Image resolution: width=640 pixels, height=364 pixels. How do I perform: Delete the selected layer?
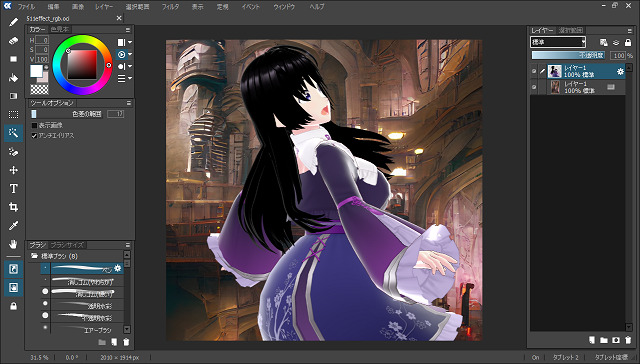[628, 340]
